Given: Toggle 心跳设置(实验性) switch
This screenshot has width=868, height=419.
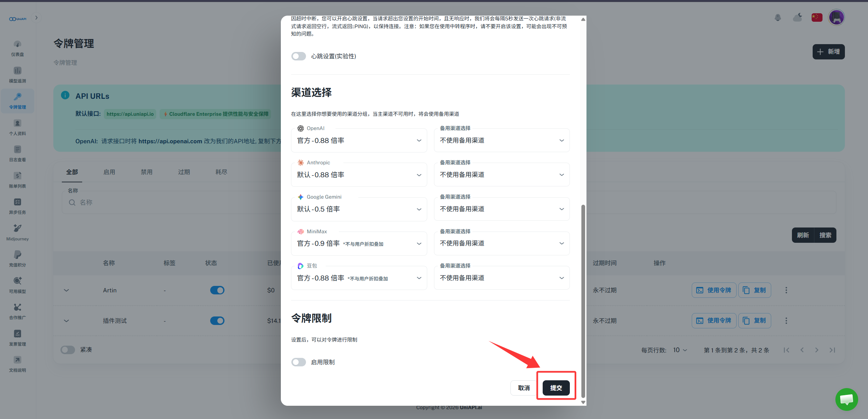Looking at the screenshot, I should point(299,56).
